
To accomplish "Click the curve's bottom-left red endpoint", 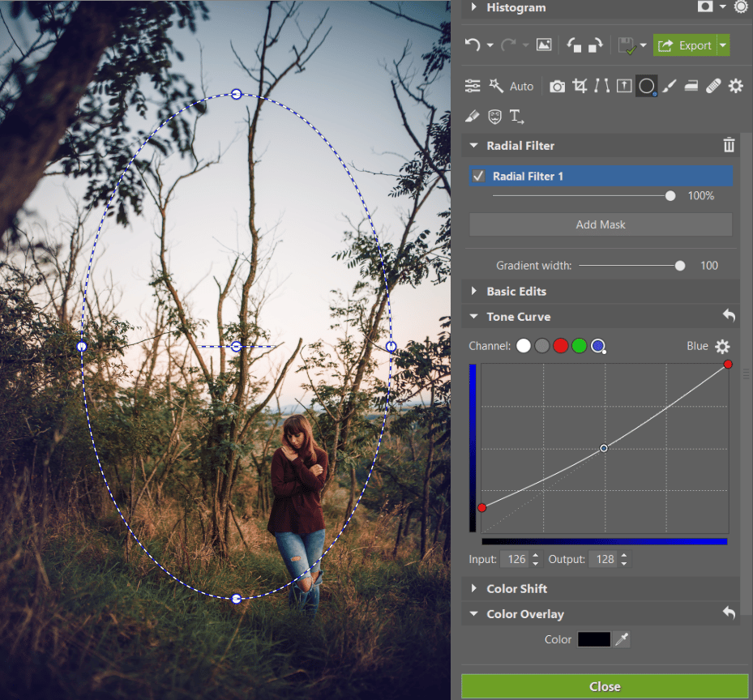I will pos(482,508).
